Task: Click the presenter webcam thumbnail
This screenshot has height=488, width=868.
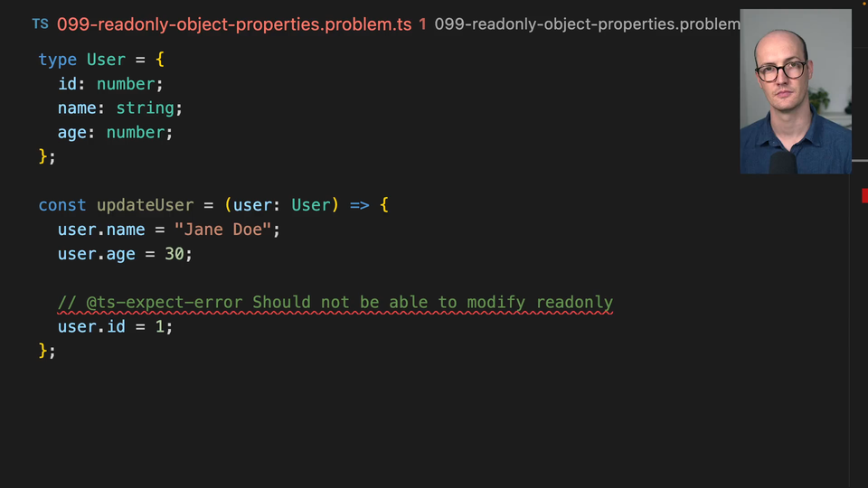Action: click(x=795, y=91)
